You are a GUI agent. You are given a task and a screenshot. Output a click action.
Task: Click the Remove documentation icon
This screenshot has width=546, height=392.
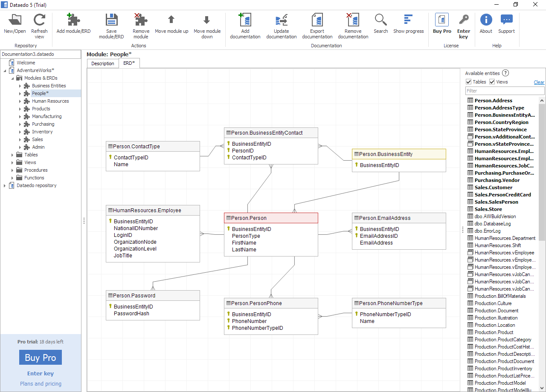[353, 20]
